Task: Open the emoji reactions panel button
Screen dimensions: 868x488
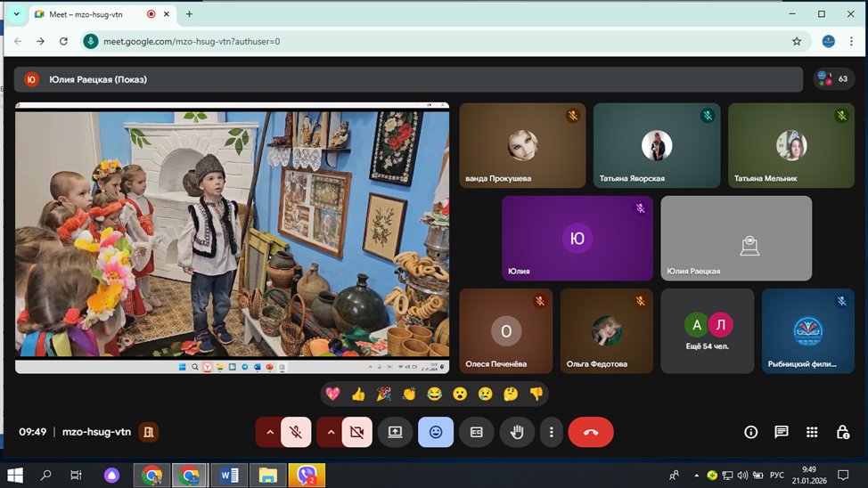Action: coord(436,432)
